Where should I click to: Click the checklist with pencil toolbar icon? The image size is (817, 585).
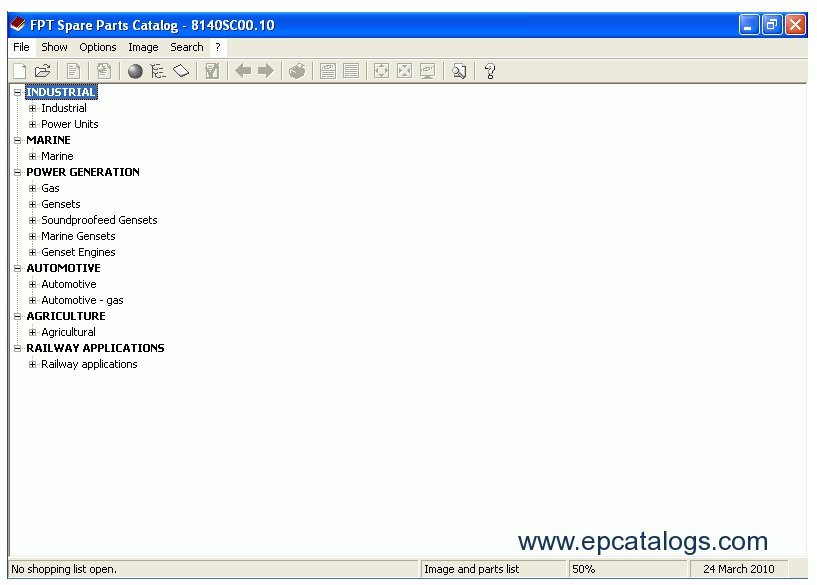pos(212,71)
